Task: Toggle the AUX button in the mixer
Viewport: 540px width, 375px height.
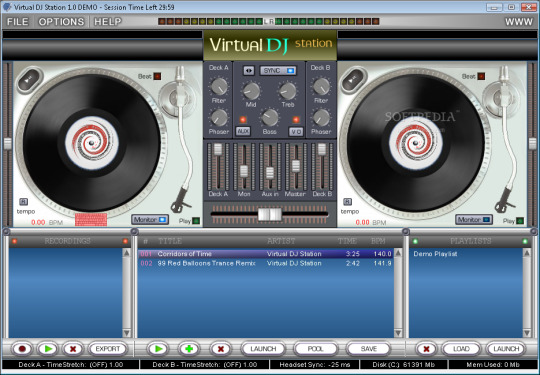Action: pos(243,131)
